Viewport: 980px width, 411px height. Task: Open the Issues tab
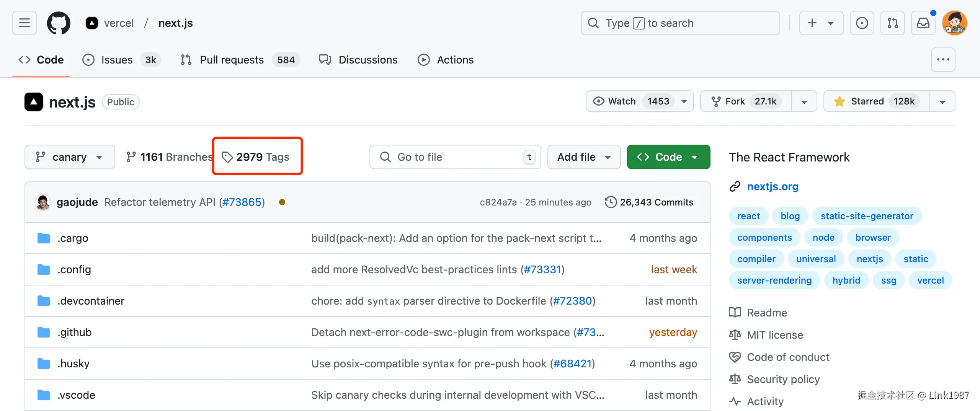pos(122,60)
